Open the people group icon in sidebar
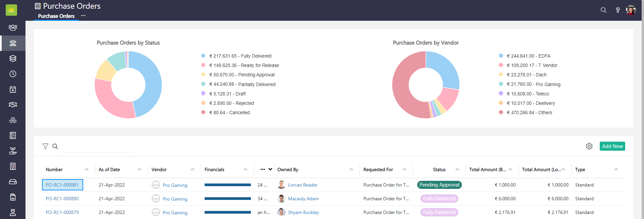 pos(13,27)
